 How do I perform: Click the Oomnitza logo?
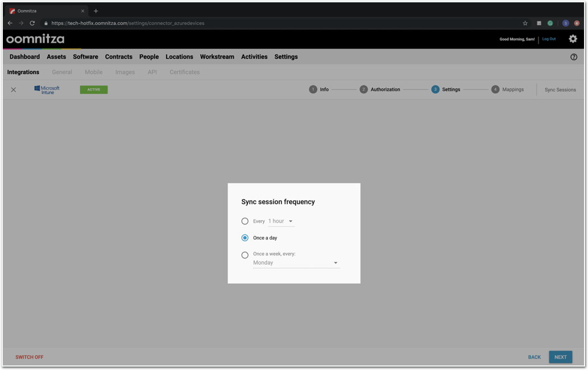[35, 39]
